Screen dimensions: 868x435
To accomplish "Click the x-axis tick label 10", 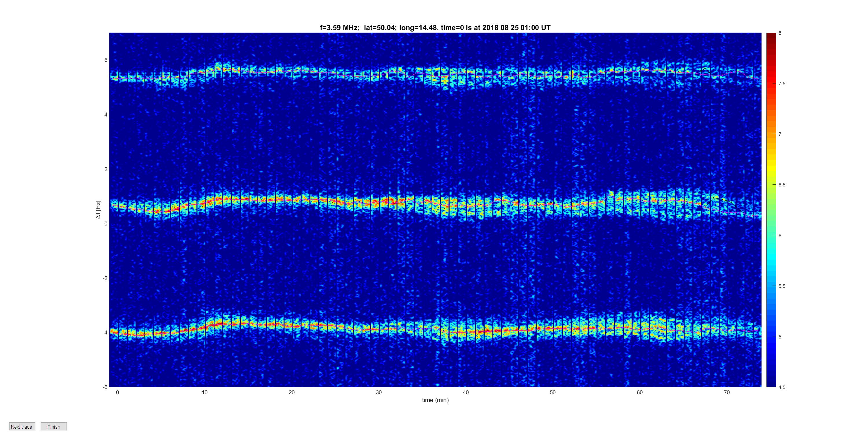I will pyautogui.click(x=205, y=392).
